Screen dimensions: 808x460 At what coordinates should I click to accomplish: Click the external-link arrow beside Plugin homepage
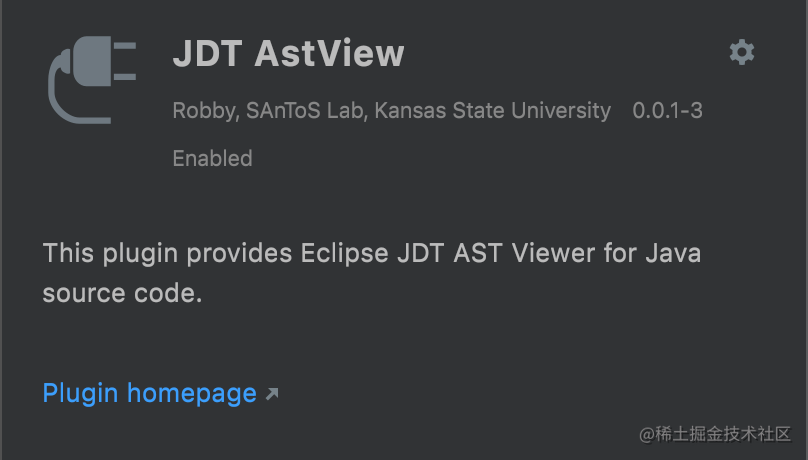point(272,395)
